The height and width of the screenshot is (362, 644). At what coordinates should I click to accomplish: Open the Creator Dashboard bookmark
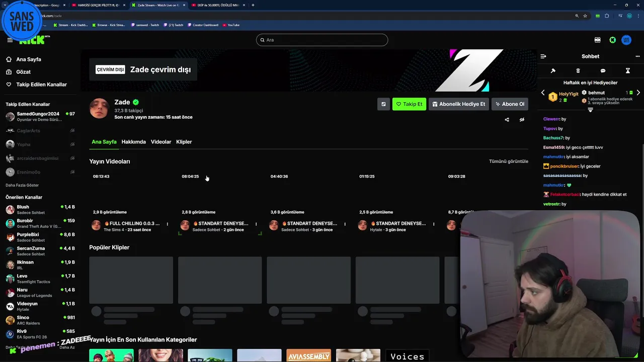[x=202, y=25]
